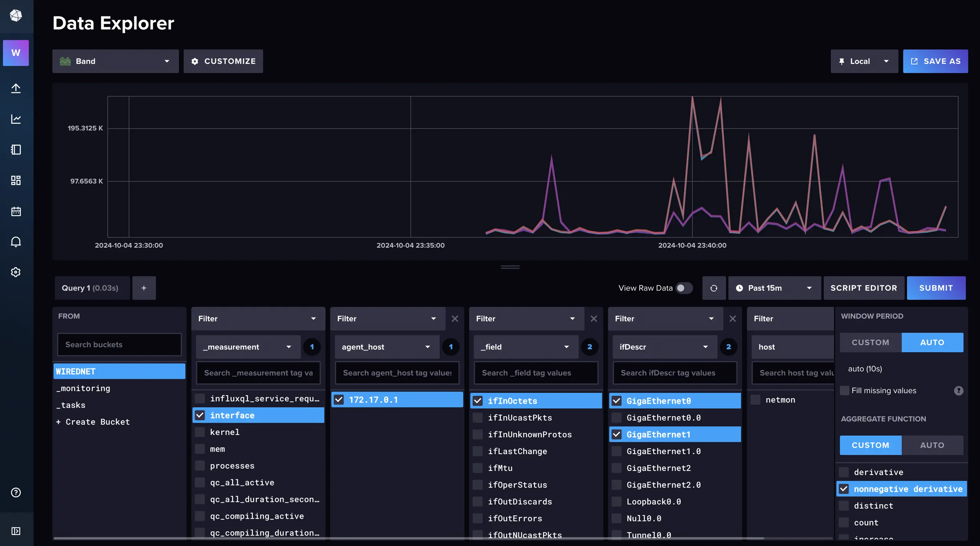Image resolution: width=980 pixels, height=546 pixels.
Task: Switch window period to CUSTOM
Action: coord(870,342)
